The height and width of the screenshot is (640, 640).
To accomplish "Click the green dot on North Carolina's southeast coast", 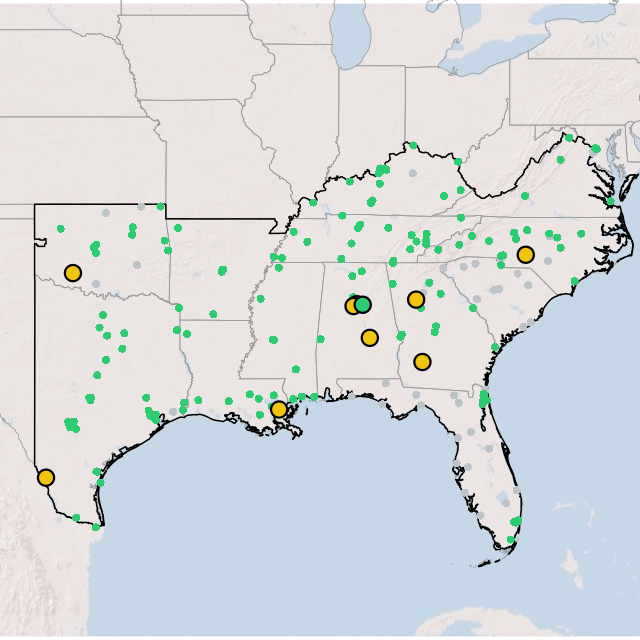I will pyautogui.click(x=575, y=281).
